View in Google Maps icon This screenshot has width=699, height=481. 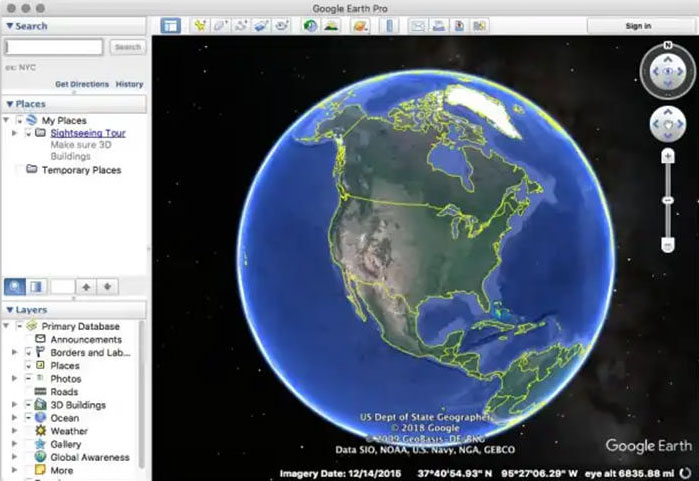click(x=479, y=25)
